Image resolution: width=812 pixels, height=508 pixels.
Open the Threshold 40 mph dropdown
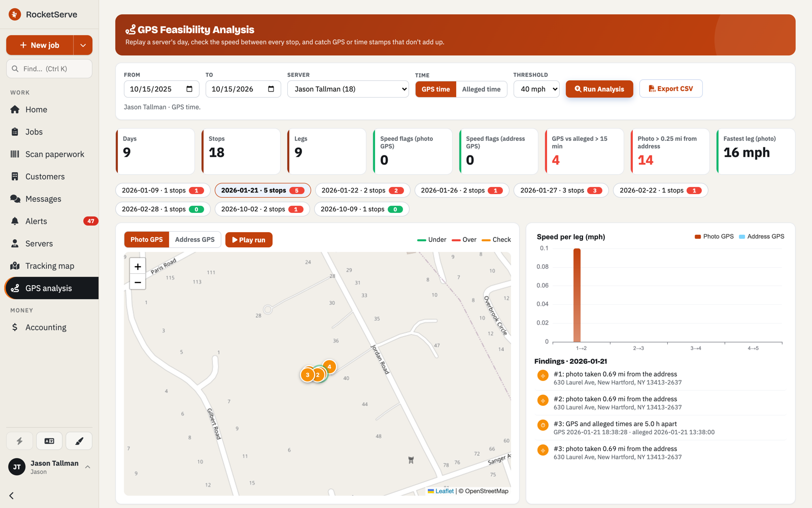[x=536, y=89]
